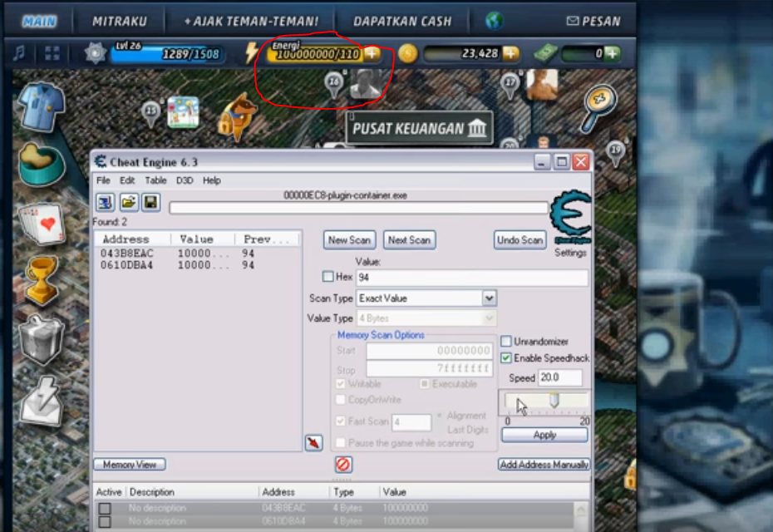The width and height of the screenshot is (773, 532).
Task: Open the dog bowl sidebar icon
Action: [x=42, y=165]
